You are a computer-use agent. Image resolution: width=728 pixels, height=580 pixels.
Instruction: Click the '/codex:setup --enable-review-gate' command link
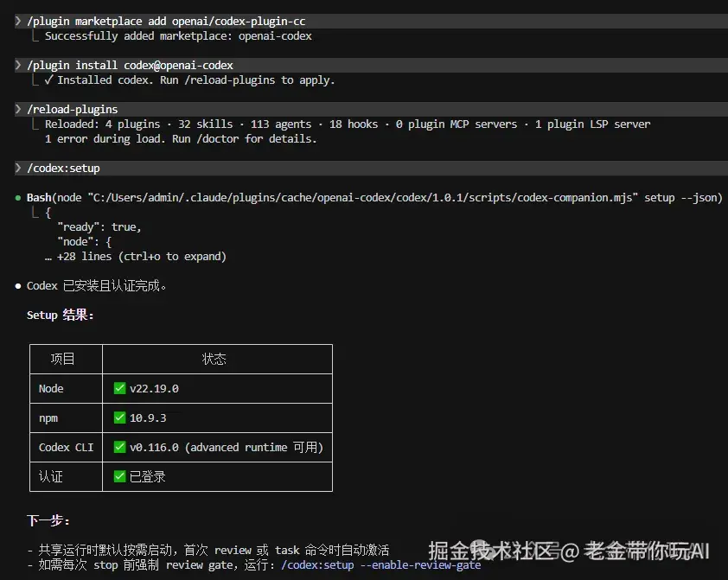[380, 565]
